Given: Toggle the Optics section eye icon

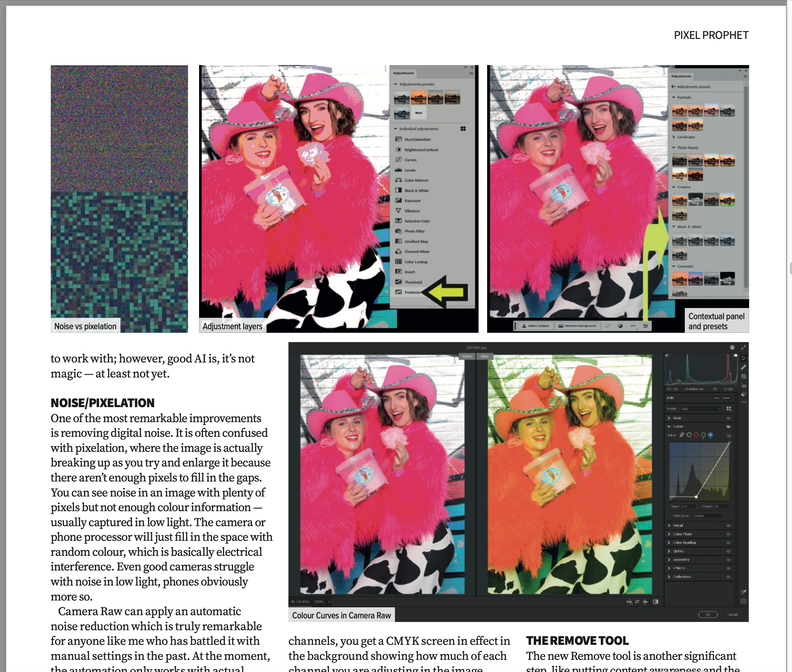Looking at the screenshot, I should pos(728,551).
